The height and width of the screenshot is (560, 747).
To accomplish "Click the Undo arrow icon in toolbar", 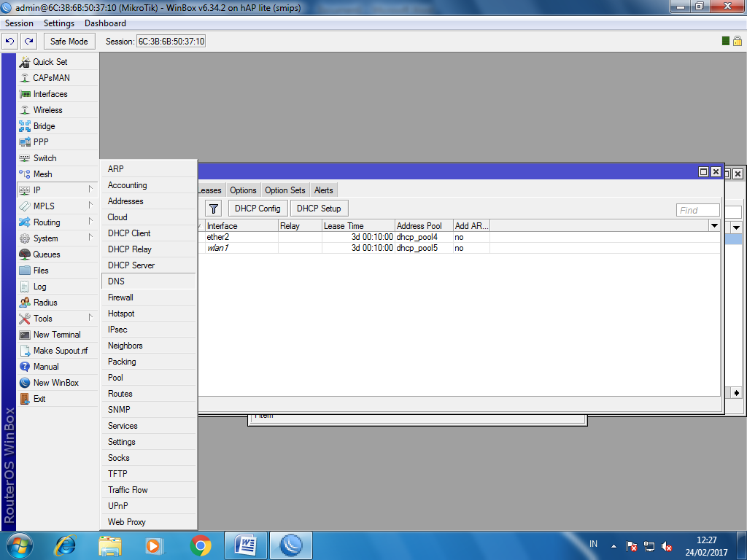I will pos(9,42).
